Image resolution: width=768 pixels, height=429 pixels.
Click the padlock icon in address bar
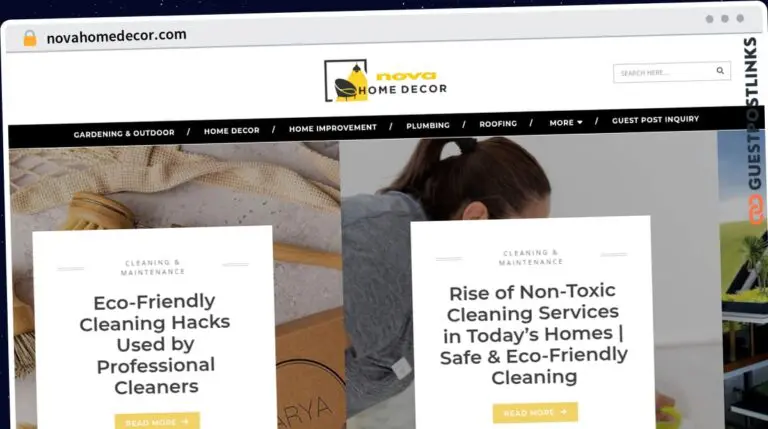[x=30, y=38]
